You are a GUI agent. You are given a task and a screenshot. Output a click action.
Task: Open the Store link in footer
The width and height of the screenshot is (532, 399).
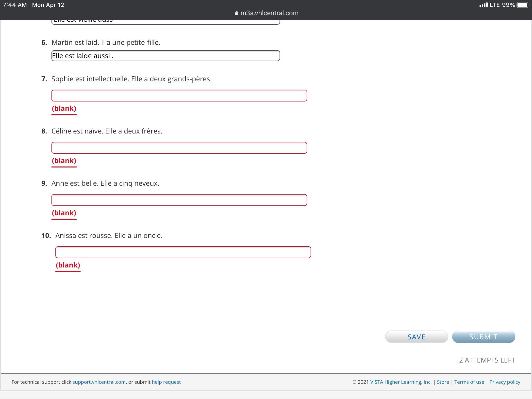(x=443, y=382)
